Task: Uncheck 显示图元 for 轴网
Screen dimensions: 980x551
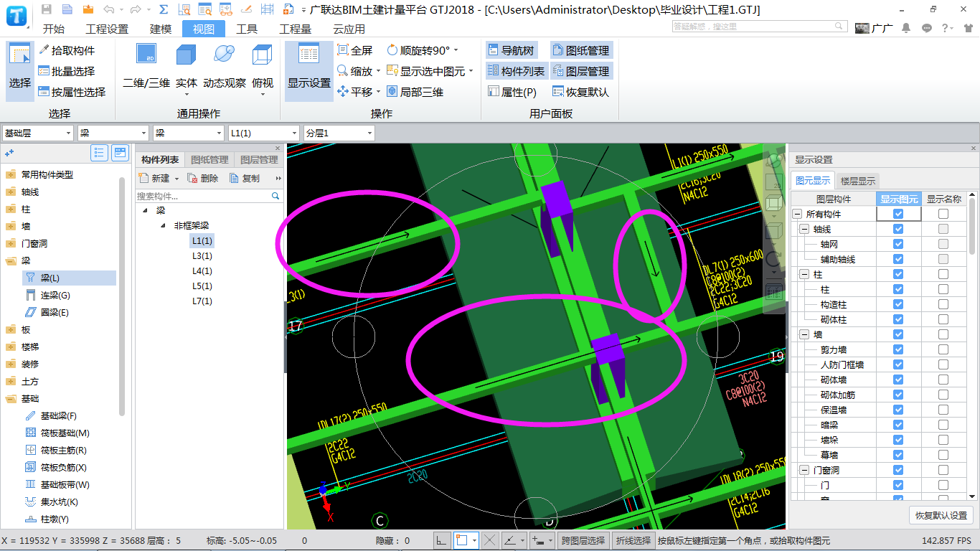Action: coord(898,244)
